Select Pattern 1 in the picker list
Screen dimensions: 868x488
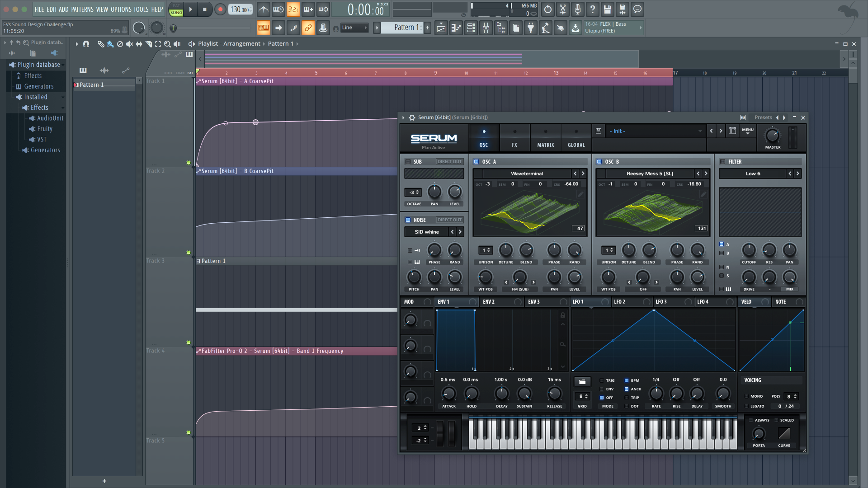coord(104,85)
